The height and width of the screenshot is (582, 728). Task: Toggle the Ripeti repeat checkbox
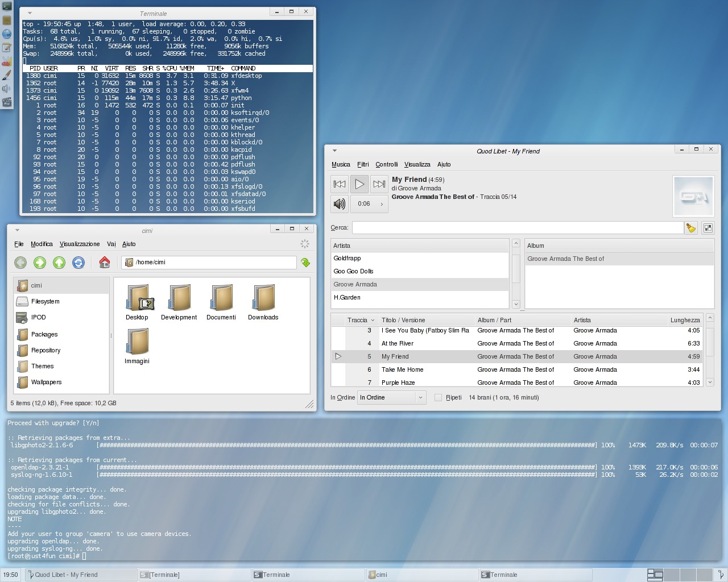[438, 397]
